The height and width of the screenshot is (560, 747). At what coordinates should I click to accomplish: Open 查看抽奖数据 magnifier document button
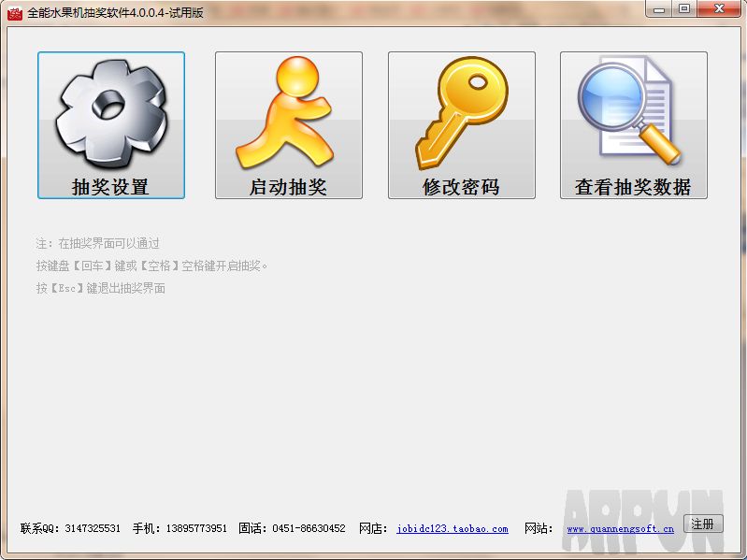coord(634,125)
